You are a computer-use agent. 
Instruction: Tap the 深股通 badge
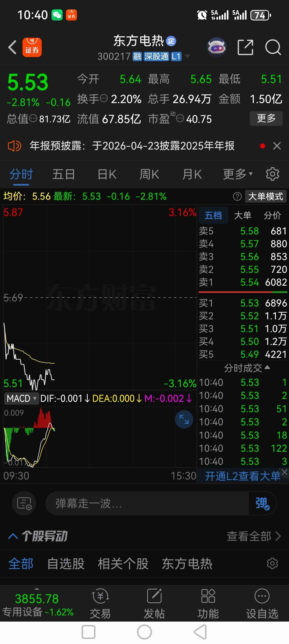click(156, 56)
